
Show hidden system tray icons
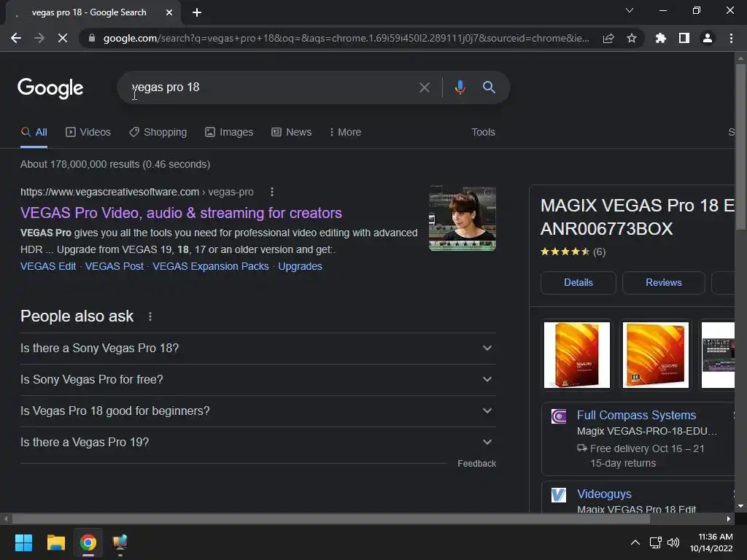635,542
